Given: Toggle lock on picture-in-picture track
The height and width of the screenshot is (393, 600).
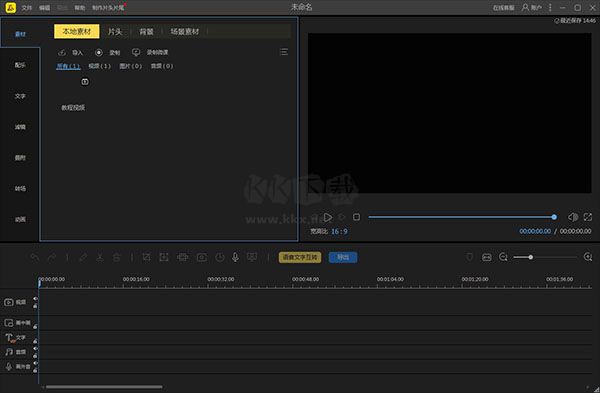Looking at the screenshot, I should pos(35,326).
